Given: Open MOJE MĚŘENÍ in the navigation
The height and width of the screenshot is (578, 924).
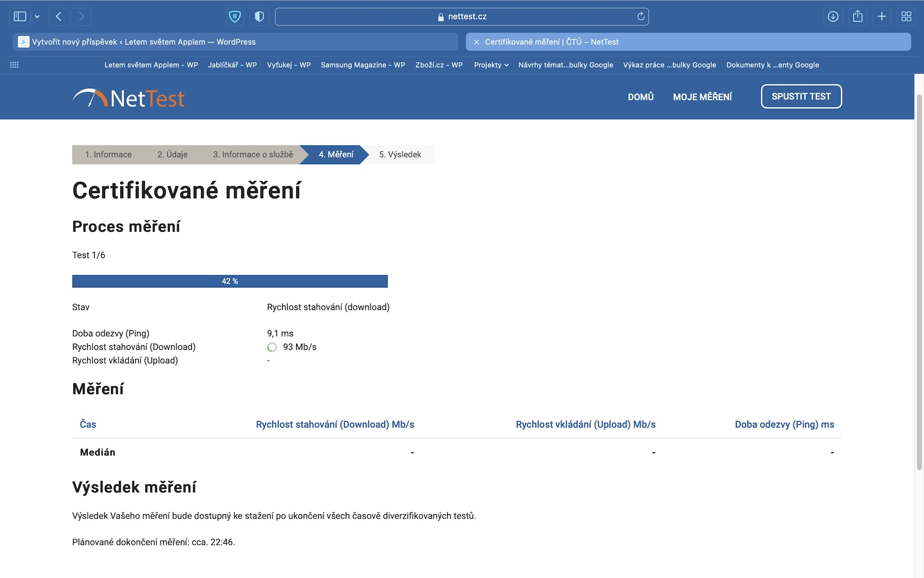Looking at the screenshot, I should (702, 97).
